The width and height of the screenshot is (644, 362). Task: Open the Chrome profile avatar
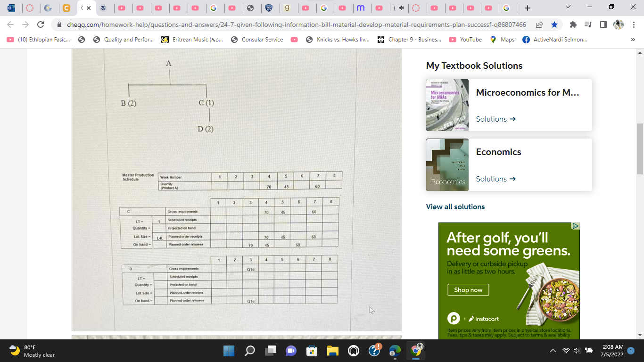coord(618,25)
